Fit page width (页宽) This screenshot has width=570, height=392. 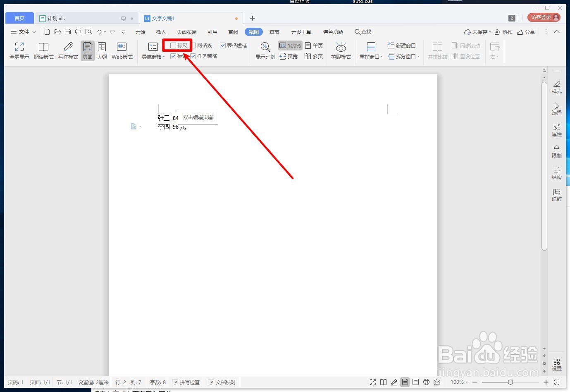pyautogui.click(x=289, y=56)
